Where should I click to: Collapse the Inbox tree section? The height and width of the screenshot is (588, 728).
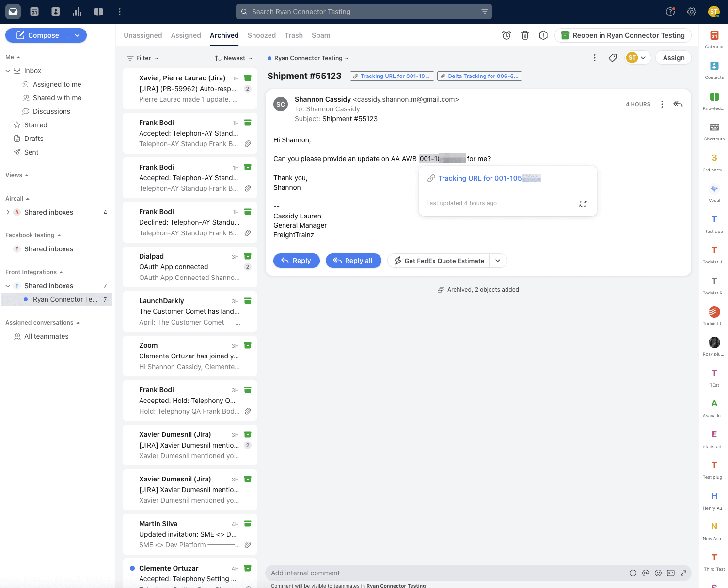[x=8, y=71]
